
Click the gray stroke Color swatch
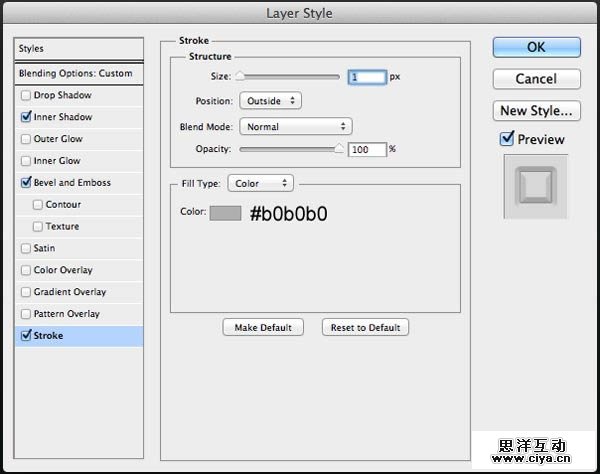(225, 213)
